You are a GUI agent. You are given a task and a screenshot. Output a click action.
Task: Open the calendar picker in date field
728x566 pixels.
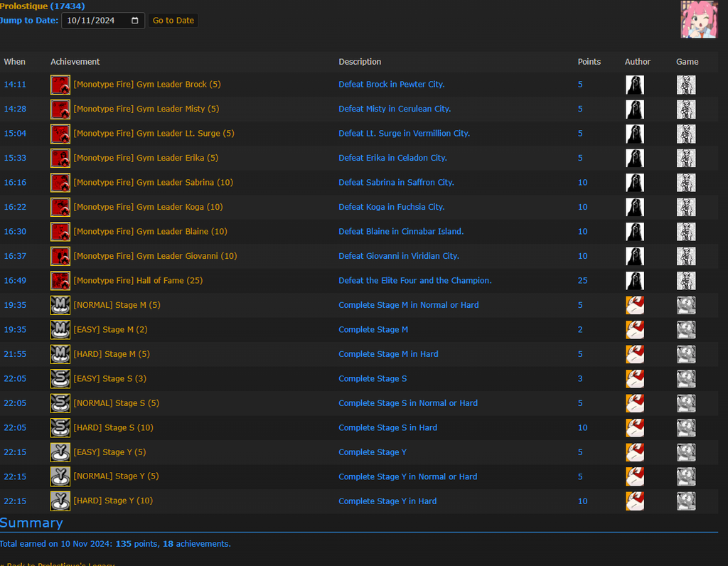pos(135,21)
